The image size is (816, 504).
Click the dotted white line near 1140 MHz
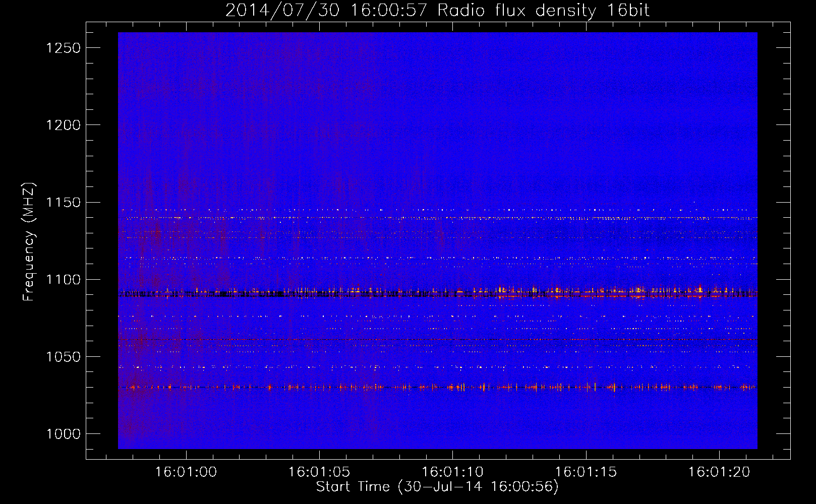[437, 218]
